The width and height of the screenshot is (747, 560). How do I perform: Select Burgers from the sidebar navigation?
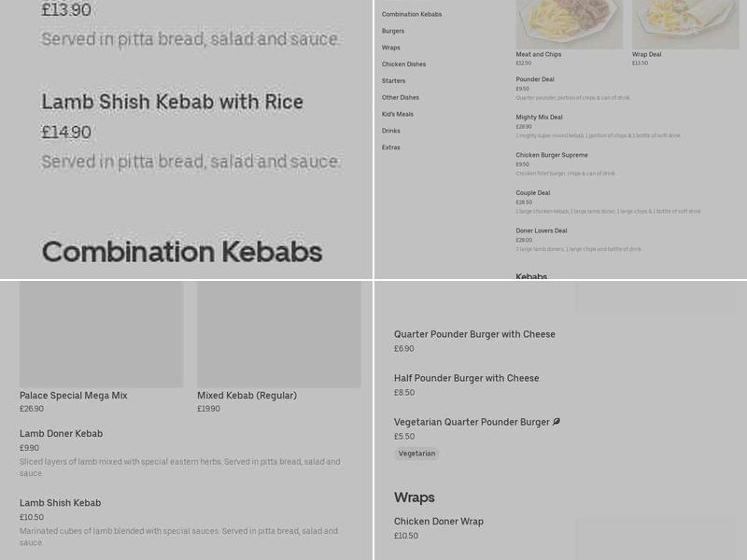(392, 31)
